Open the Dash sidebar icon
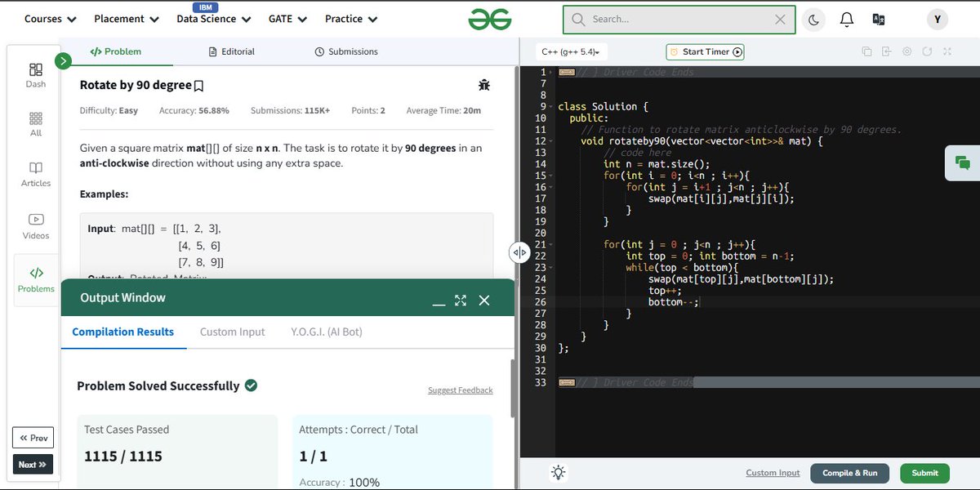This screenshot has width=980, height=490. tap(36, 75)
